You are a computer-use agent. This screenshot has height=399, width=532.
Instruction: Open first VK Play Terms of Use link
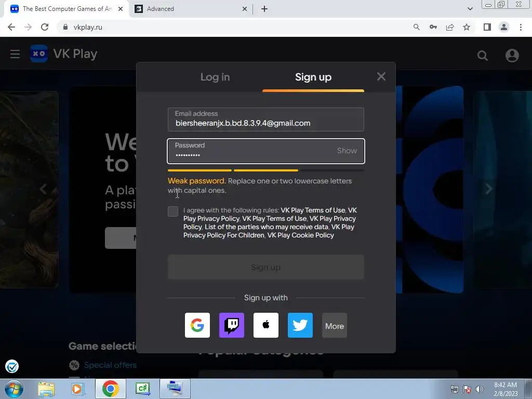click(x=313, y=210)
